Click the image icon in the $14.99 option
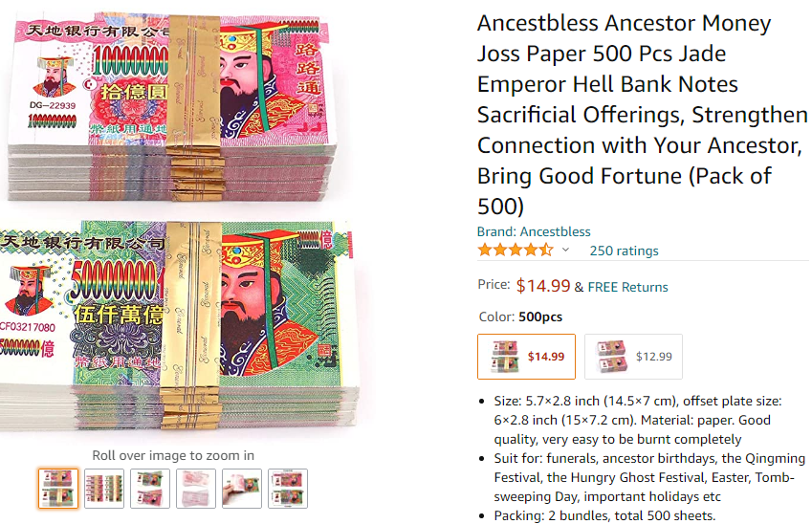 503,357
